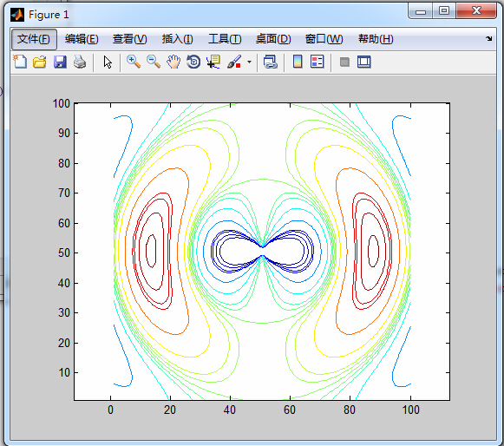Click the New Figure icon
The height and width of the screenshot is (446, 504).
coord(20,62)
